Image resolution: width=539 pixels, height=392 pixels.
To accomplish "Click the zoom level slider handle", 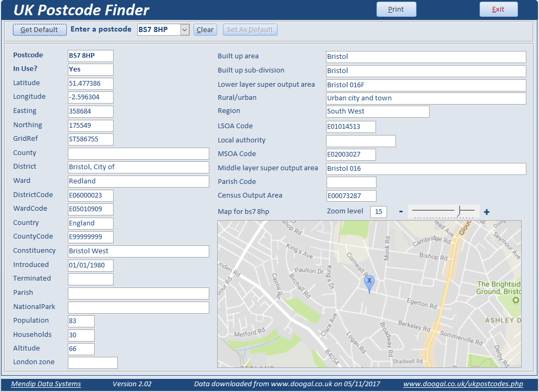I will [457, 211].
